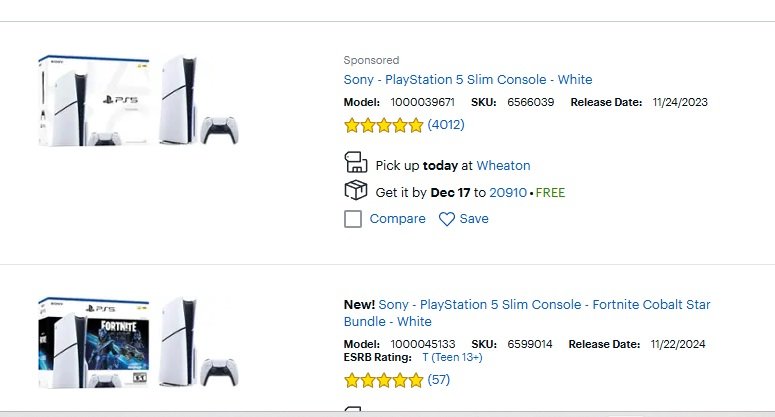Image resolution: width=775 pixels, height=417 pixels.
Task: Click SKU number 6566039
Action: coord(528,103)
